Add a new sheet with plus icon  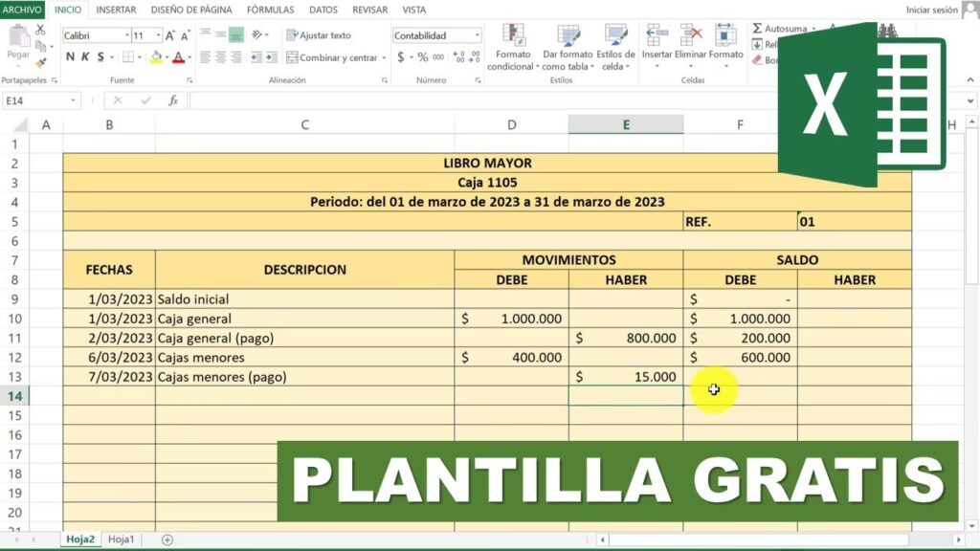pos(167,540)
